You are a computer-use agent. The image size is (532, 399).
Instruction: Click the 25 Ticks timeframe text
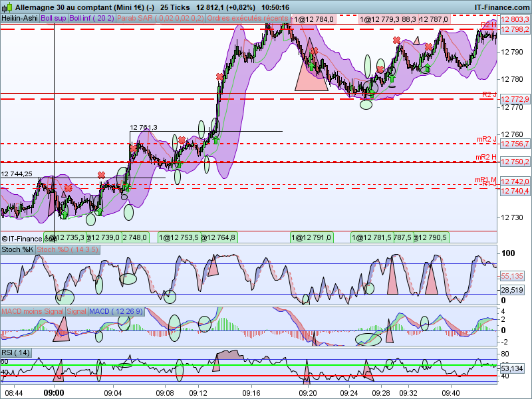click(175, 7)
